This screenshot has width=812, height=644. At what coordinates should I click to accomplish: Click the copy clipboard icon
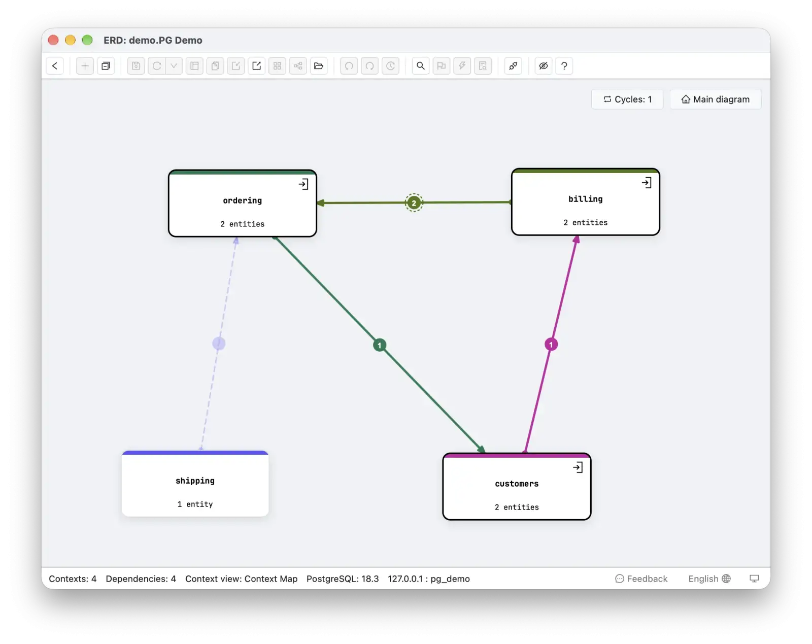[x=215, y=66]
